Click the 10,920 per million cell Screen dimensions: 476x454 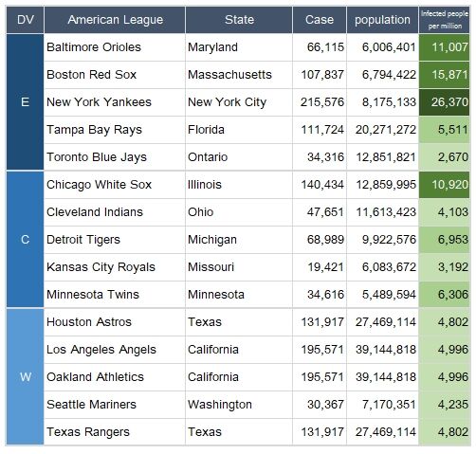click(445, 185)
